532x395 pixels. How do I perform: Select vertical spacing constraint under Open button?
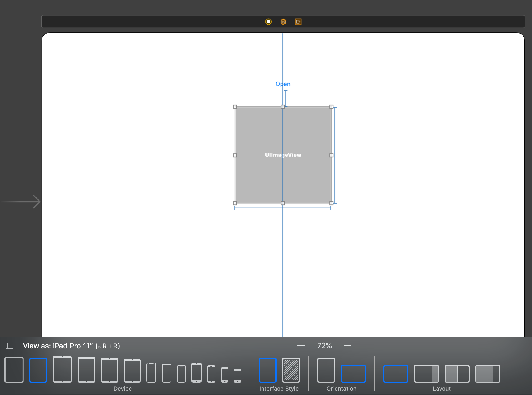[286, 98]
